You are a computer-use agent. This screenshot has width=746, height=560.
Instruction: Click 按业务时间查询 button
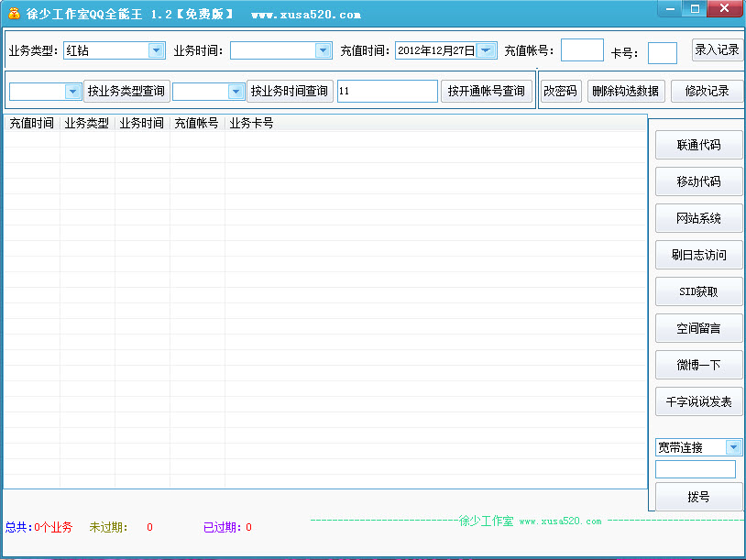coord(290,91)
